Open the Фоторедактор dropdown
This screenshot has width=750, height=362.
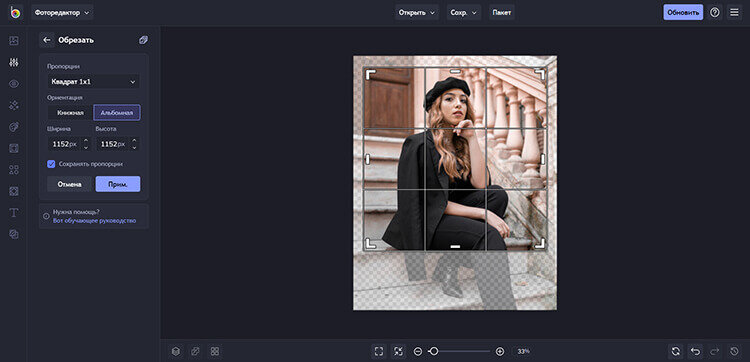(62, 12)
